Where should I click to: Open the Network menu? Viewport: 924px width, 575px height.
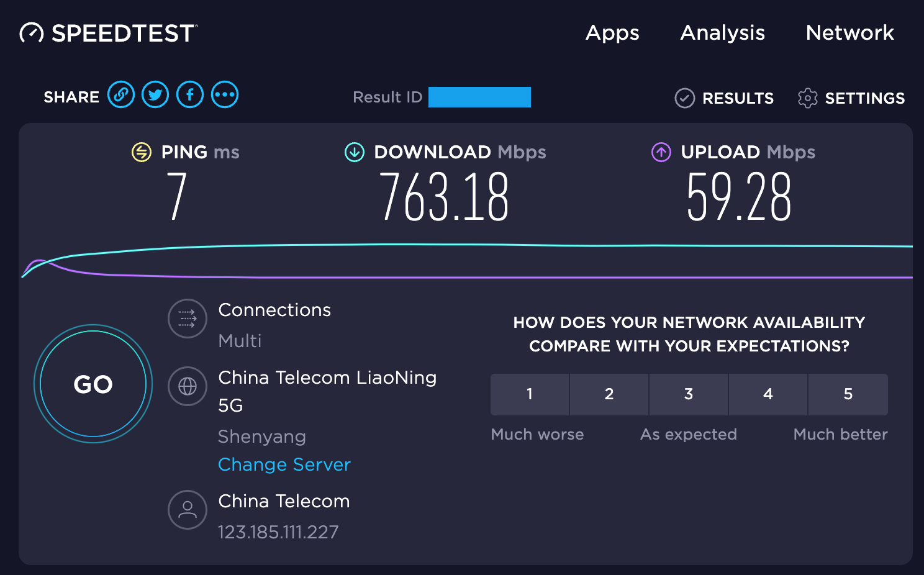[850, 33]
